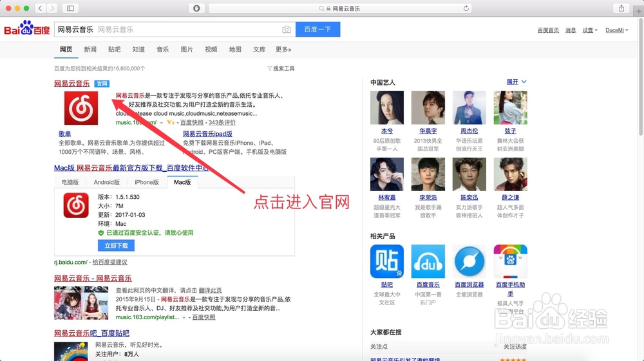Select the 贴吧 tab
This screenshot has width=644, height=361.
click(x=114, y=49)
